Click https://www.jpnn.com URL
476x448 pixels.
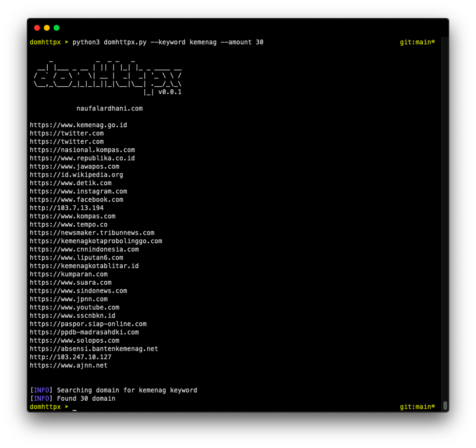69,299
